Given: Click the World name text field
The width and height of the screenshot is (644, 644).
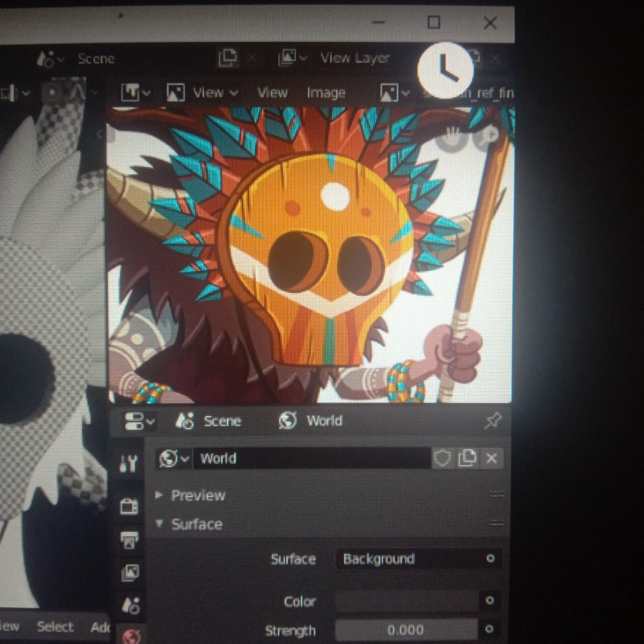Looking at the screenshot, I should (312, 458).
